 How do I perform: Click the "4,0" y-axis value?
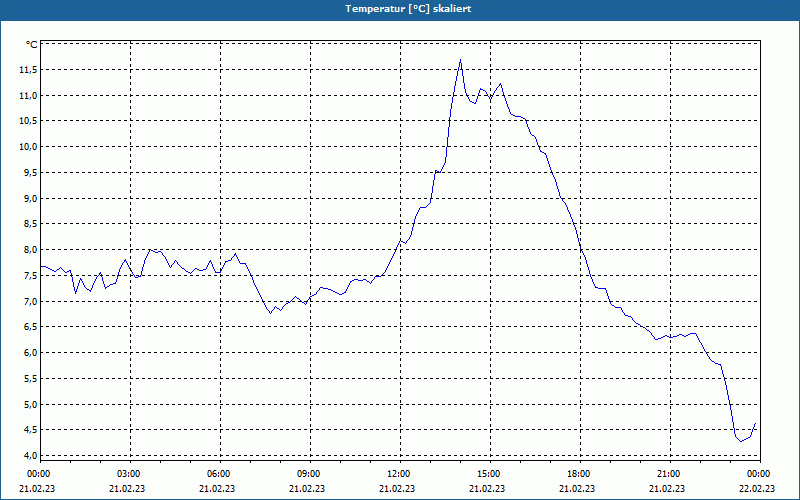pyautogui.click(x=30, y=456)
